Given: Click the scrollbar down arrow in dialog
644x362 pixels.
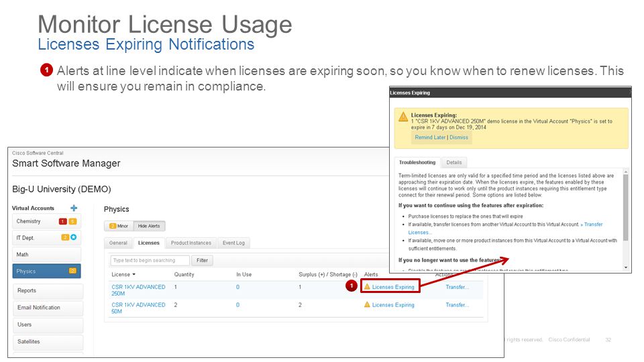Looking at the screenshot, I should tap(625, 267).
